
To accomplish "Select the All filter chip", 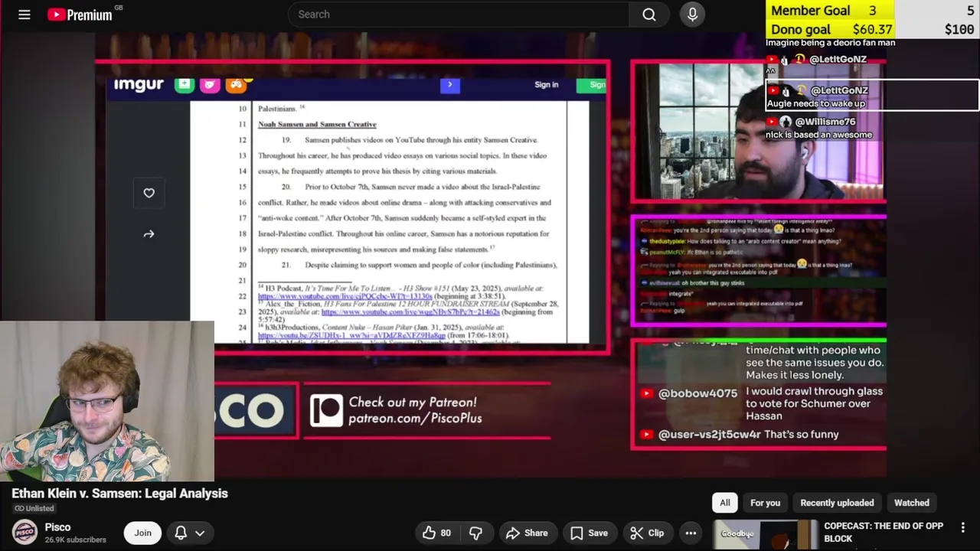I will point(724,503).
